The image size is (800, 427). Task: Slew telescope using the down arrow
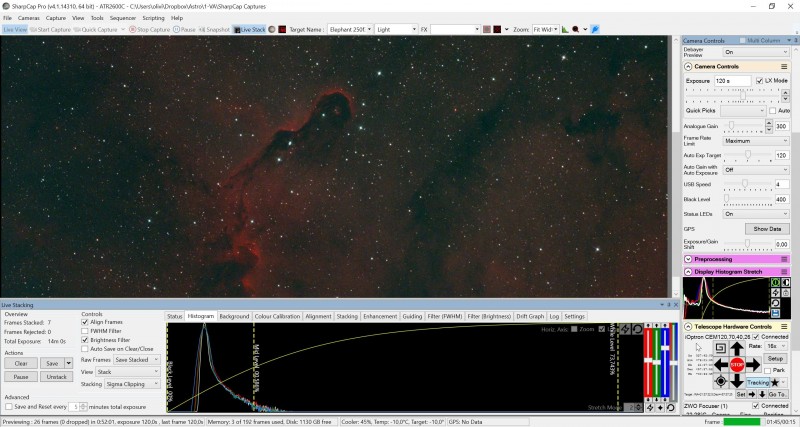point(737,381)
